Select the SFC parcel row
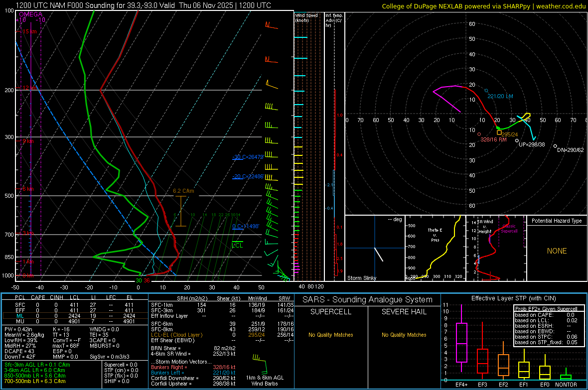Image resolution: width=588 pixels, height=390 pixels. (x=75, y=305)
